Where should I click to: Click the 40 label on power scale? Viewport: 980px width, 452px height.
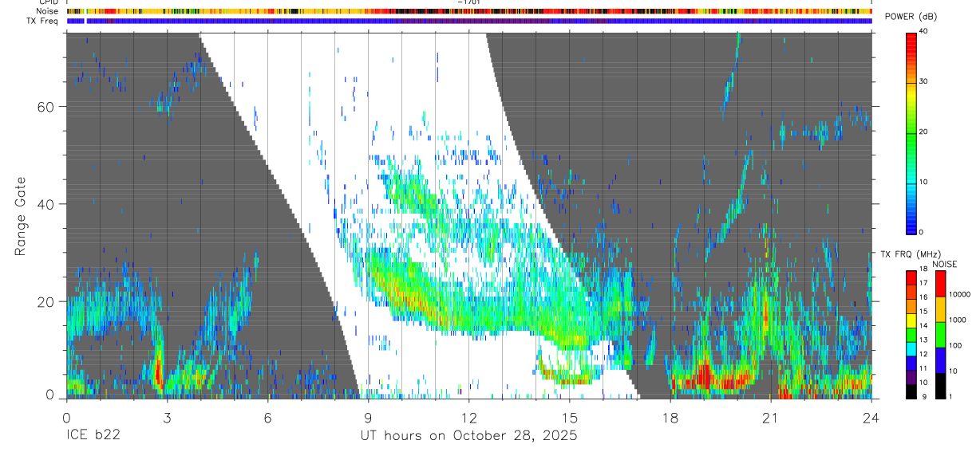(x=924, y=32)
